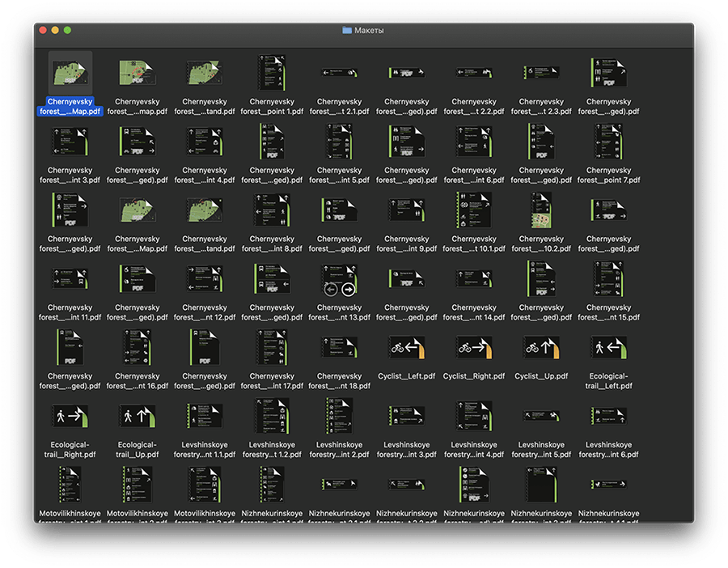Screen dimensions: 728x568
Task: Select Chernyevsky forest point 1.pdf icon
Action: 272,73
